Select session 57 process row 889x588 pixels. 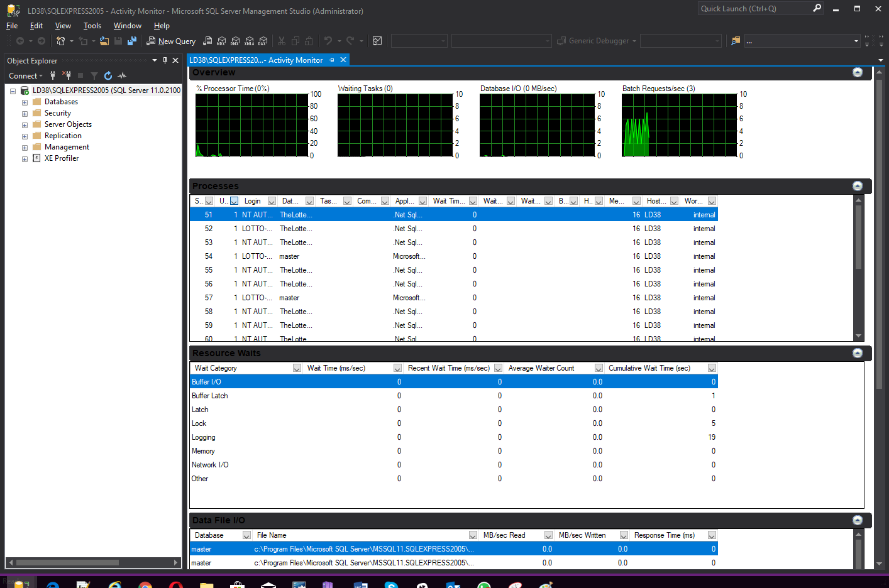[453, 298]
